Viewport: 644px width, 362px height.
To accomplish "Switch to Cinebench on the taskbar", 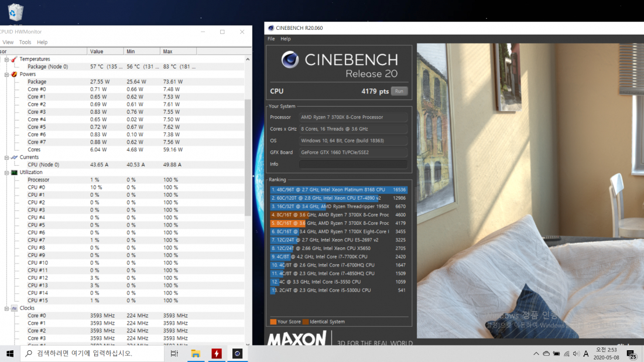I will [x=237, y=353].
